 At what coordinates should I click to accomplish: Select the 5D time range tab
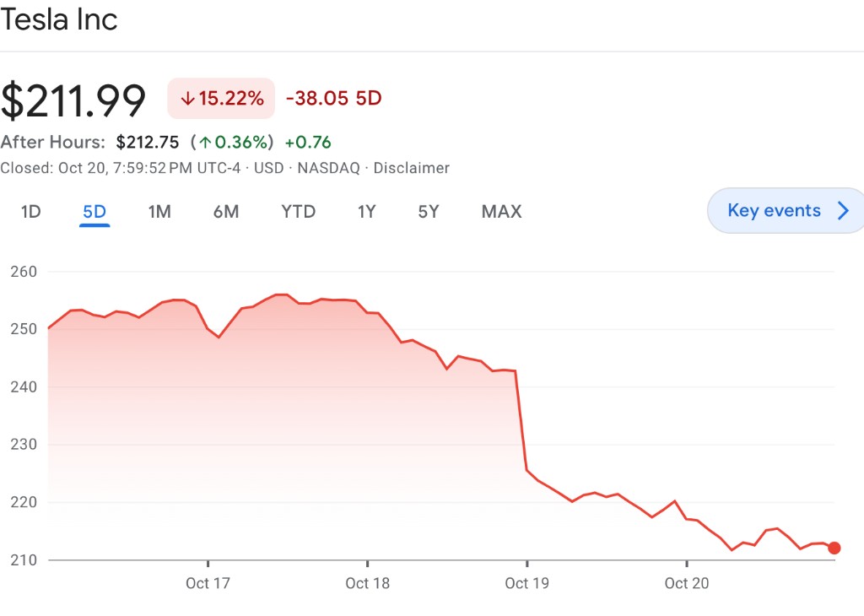point(94,212)
